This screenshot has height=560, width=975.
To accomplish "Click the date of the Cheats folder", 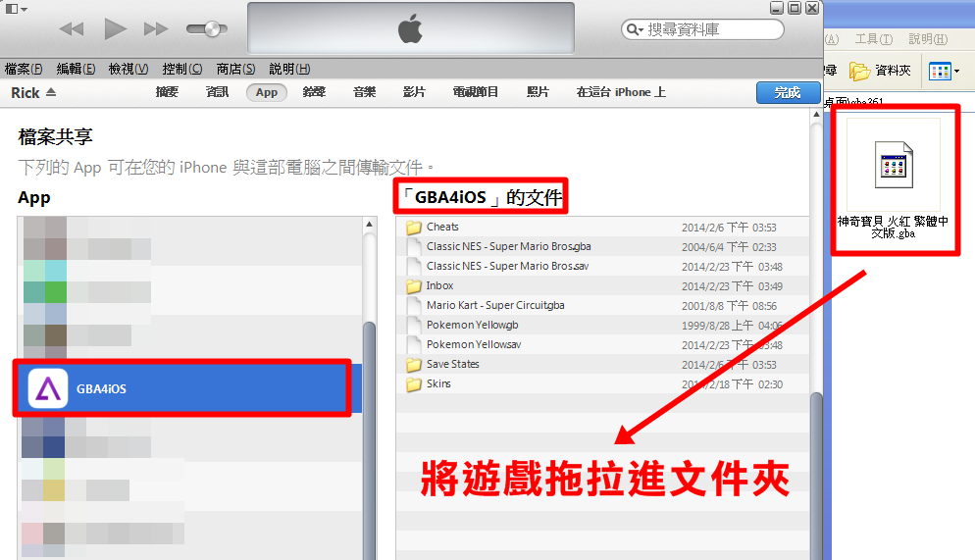I will click(729, 228).
